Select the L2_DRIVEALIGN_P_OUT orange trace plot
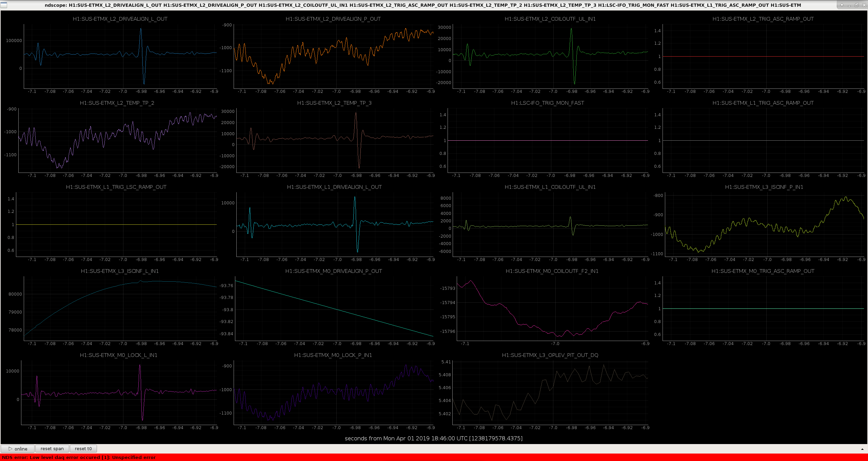 pyautogui.click(x=333, y=56)
